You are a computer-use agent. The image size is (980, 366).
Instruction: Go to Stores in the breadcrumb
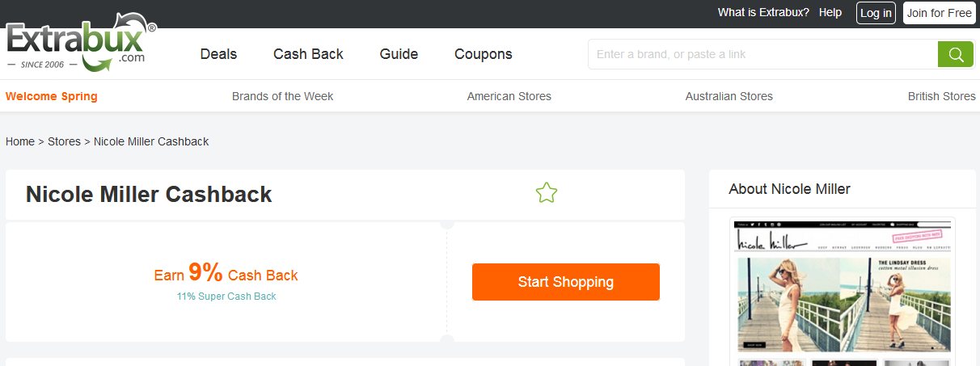point(65,141)
